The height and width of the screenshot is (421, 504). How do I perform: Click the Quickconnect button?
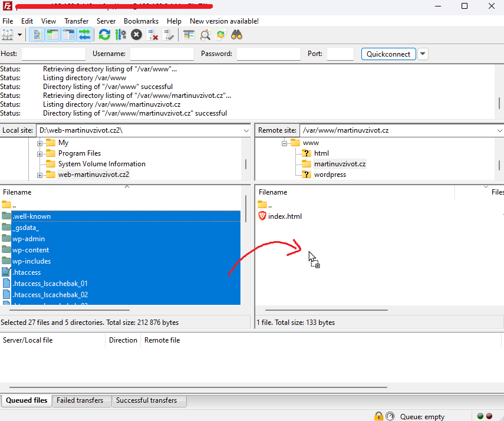point(388,54)
